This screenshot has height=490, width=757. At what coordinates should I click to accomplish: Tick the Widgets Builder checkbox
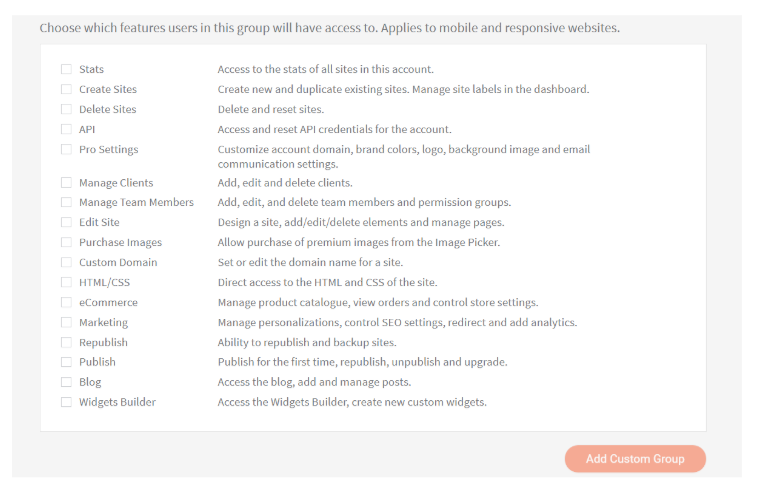pos(66,402)
